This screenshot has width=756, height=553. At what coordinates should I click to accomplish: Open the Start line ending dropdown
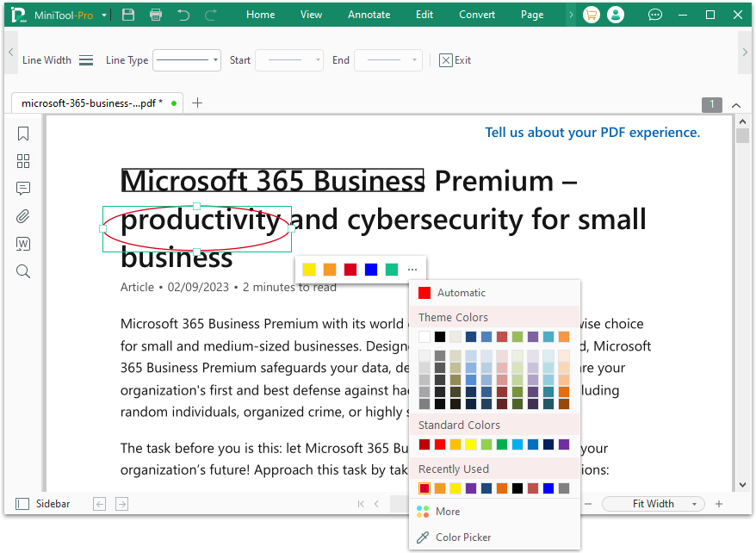289,60
